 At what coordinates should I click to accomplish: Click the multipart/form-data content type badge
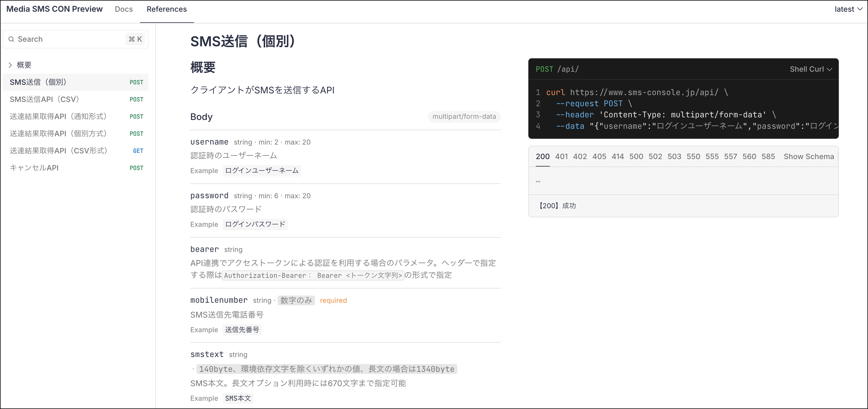[464, 117]
